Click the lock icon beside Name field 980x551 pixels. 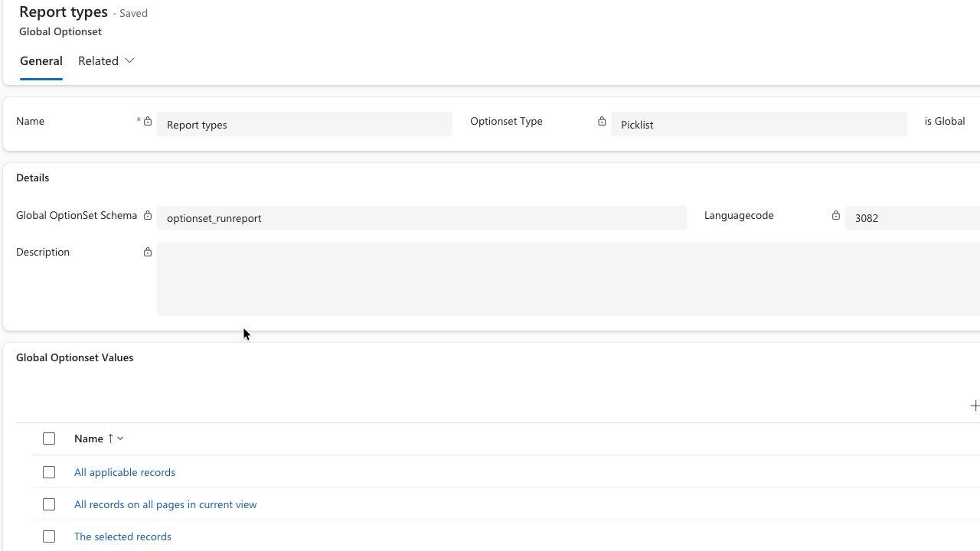(x=148, y=121)
